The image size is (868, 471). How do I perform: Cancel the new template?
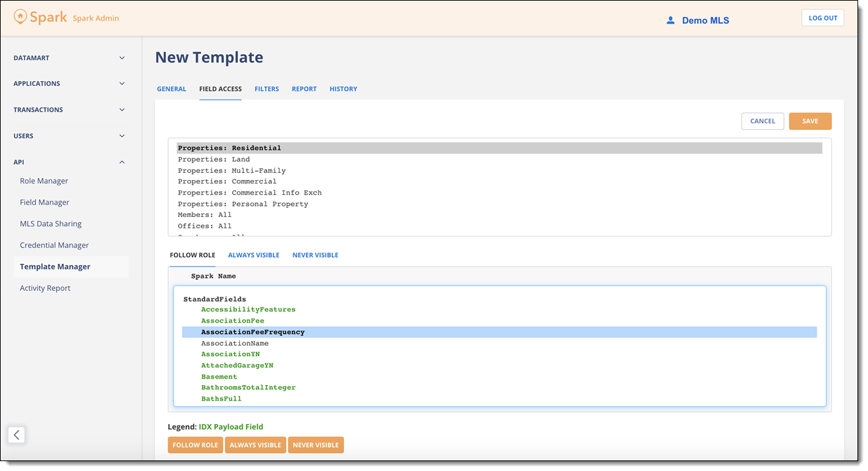(763, 121)
